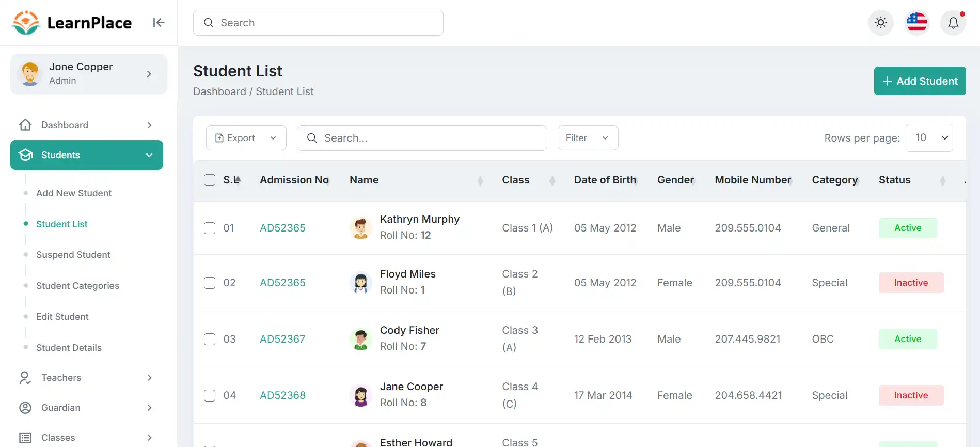980x447 pixels.
Task: Sort by the Status column arrows
Action: 942,180
